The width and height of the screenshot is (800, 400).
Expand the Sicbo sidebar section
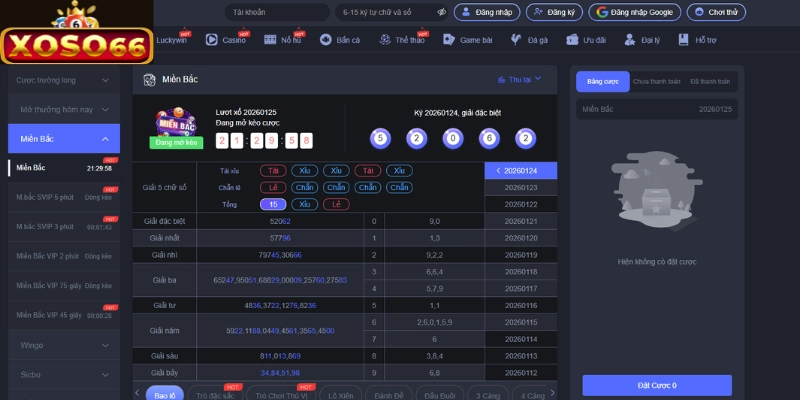(64, 374)
